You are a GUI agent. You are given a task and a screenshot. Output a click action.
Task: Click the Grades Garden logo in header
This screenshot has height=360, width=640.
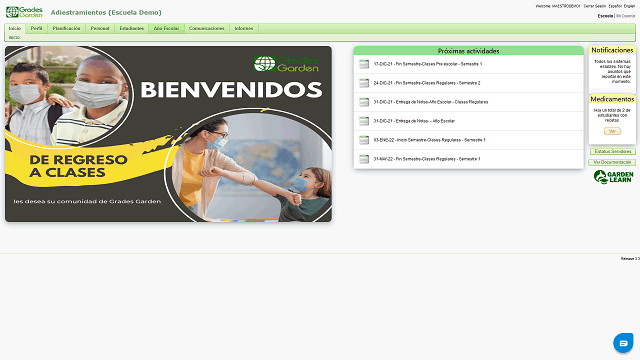pos(24,12)
